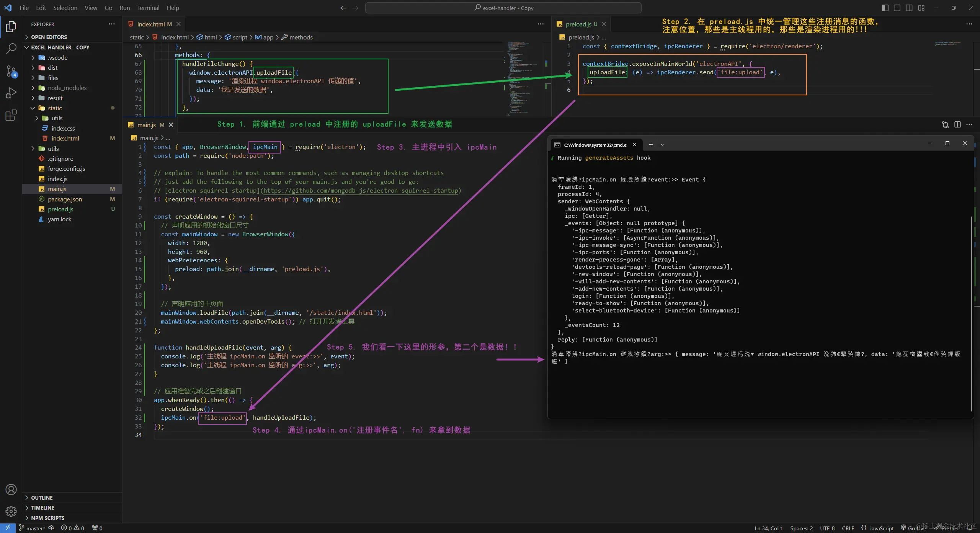The height and width of the screenshot is (533, 980).
Task: Go forward using the navigation arrow
Action: (355, 8)
